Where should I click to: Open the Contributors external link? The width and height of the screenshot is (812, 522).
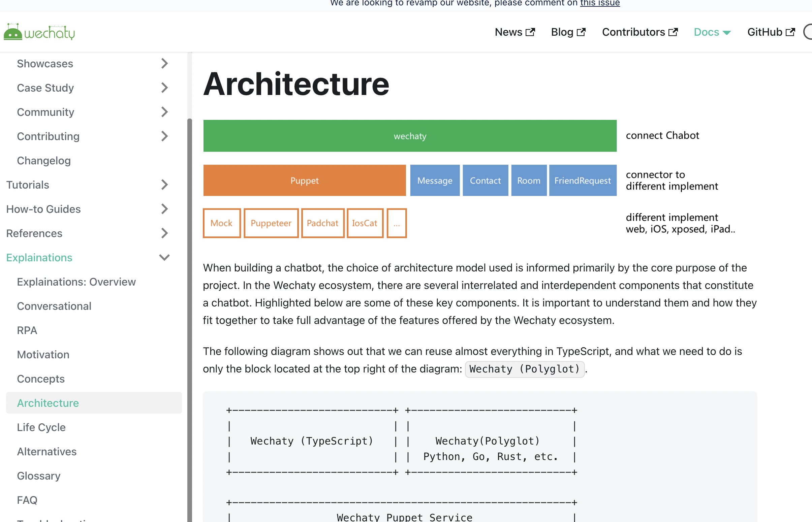tap(639, 32)
